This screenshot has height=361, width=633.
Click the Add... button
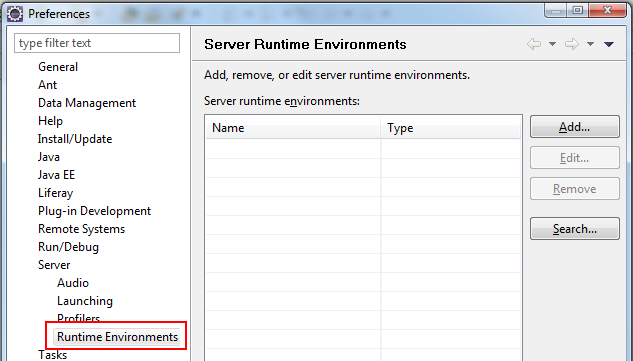[574, 127]
